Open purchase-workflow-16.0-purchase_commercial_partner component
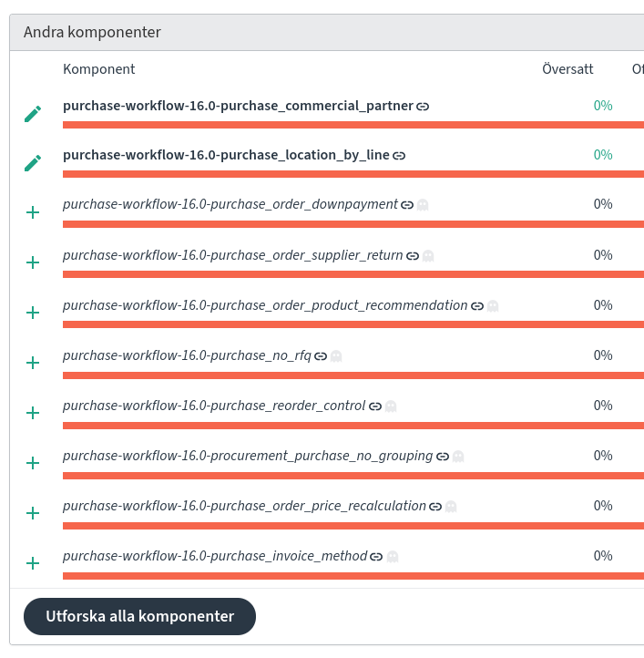The image size is (644, 658). coord(238,106)
